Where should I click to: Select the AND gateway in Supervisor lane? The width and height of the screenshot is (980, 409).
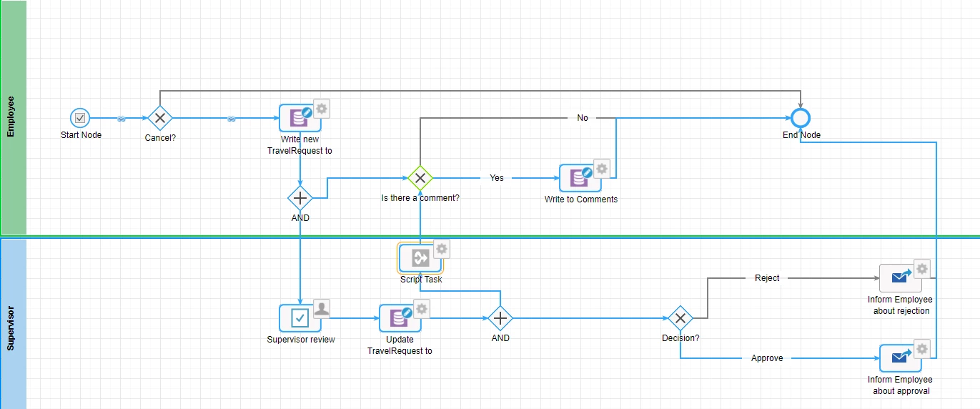point(500,318)
